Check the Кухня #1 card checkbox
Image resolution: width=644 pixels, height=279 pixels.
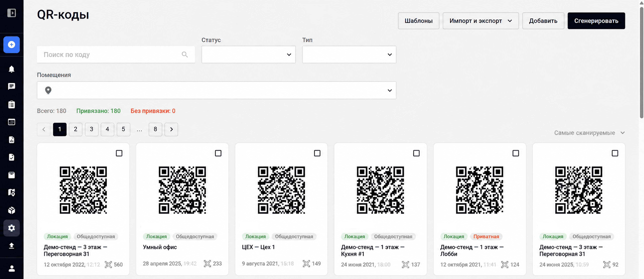416,153
